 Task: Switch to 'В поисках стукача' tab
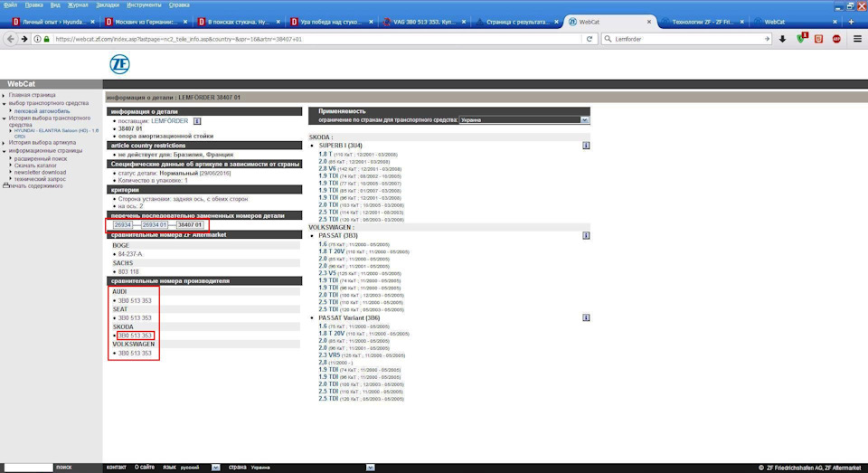(238, 22)
